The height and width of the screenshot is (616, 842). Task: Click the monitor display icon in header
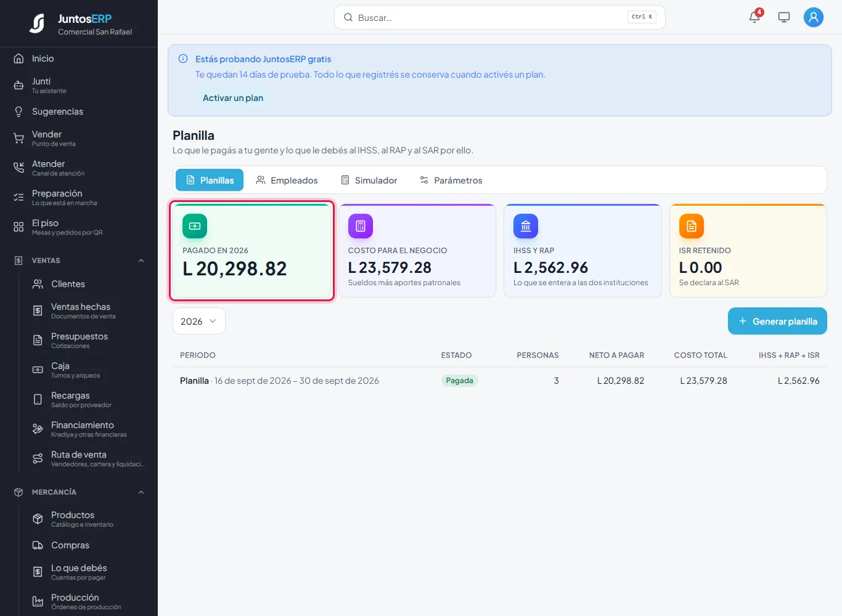click(784, 17)
